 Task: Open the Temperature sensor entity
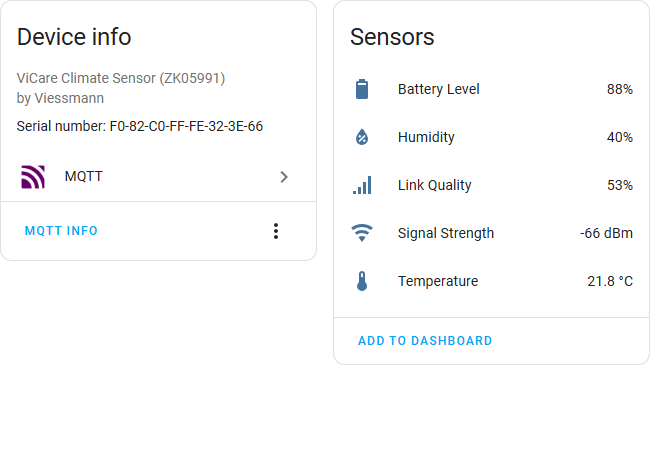pos(437,281)
